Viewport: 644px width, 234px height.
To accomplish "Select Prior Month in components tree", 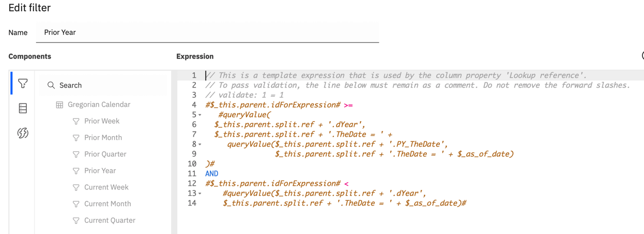I will pos(103,138).
